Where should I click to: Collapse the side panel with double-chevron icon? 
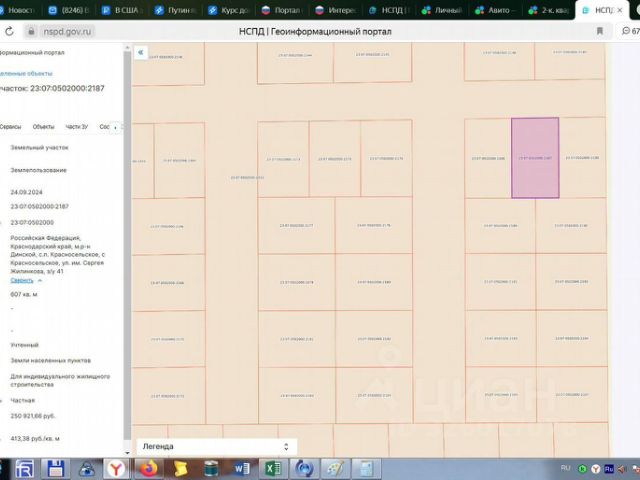click(141, 52)
